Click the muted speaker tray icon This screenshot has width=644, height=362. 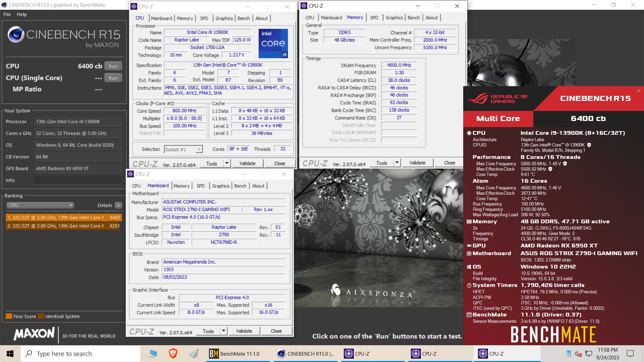click(x=579, y=354)
